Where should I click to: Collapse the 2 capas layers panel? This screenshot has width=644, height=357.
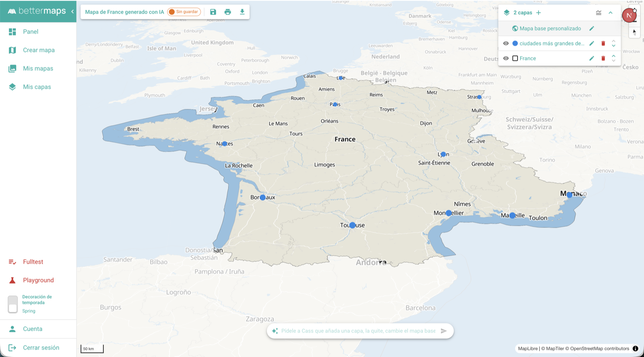coord(611,13)
